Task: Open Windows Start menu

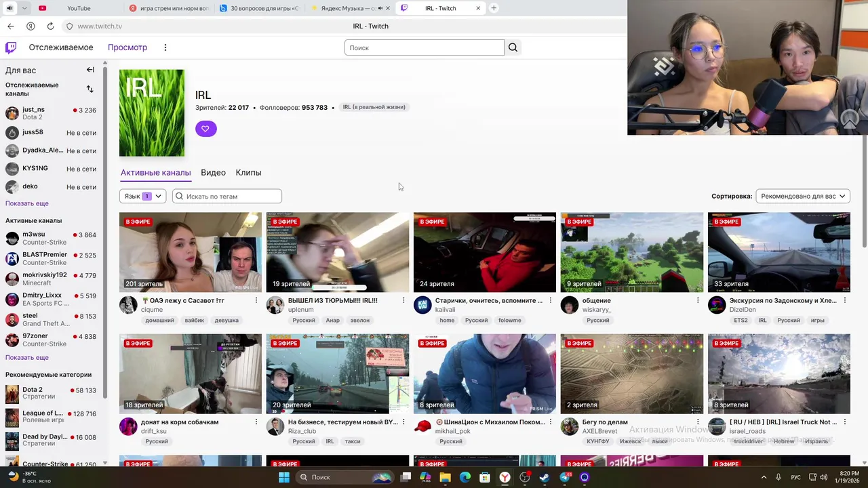Action: 284,477
